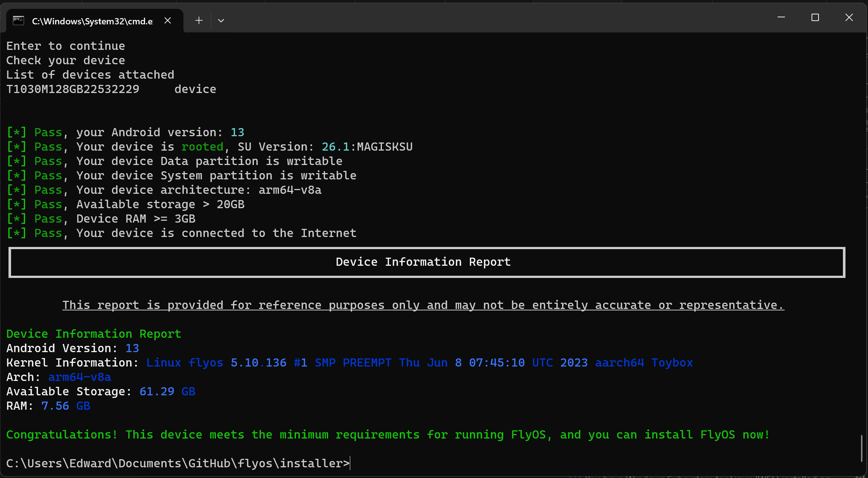Minimize the terminal window
The width and height of the screenshot is (868, 478).
pos(781,17)
